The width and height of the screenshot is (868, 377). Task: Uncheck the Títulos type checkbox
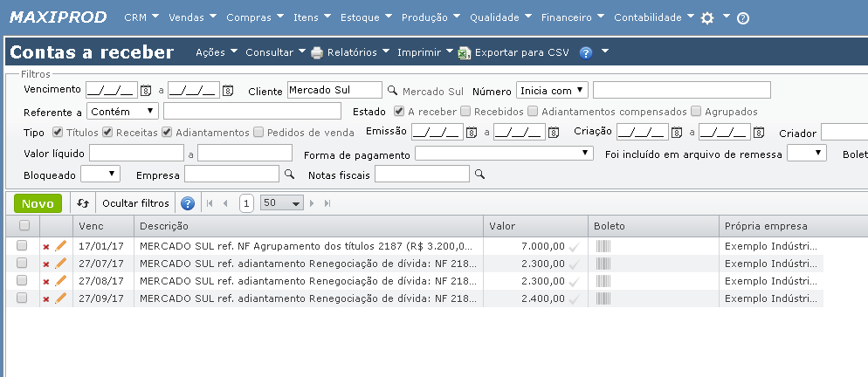(x=57, y=133)
